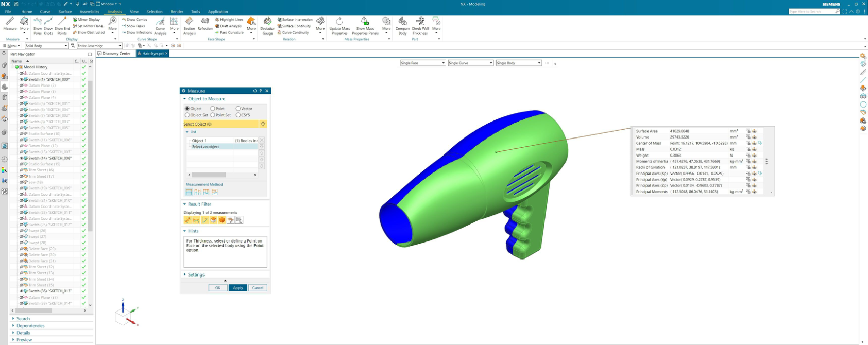The height and width of the screenshot is (345, 868).
Task: Expand the Settings section
Action: (185, 274)
